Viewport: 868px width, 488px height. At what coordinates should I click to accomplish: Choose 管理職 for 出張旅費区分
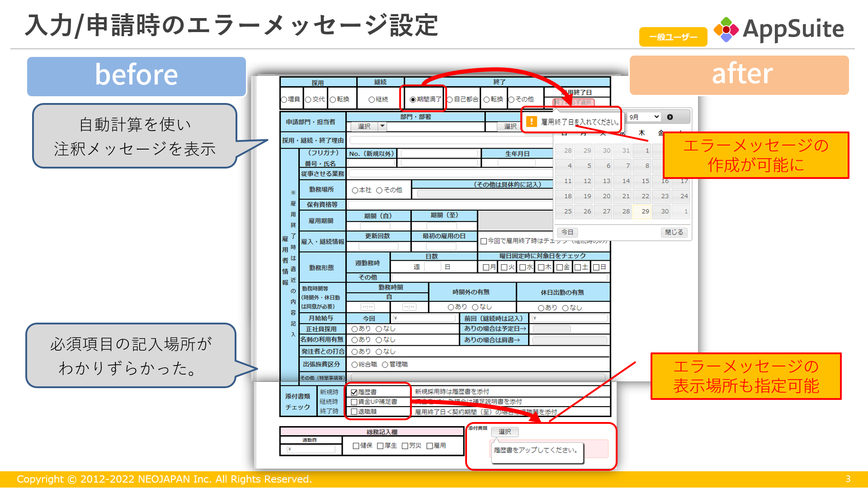[385, 364]
